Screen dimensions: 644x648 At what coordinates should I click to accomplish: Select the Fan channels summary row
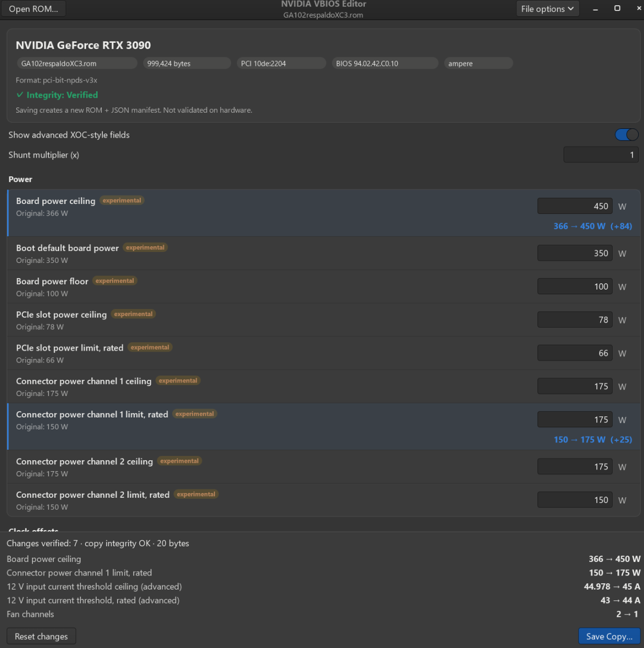(323, 615)
